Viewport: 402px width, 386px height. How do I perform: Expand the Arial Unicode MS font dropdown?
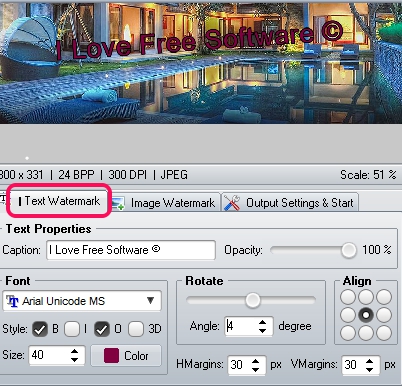(x=150, y=300)
